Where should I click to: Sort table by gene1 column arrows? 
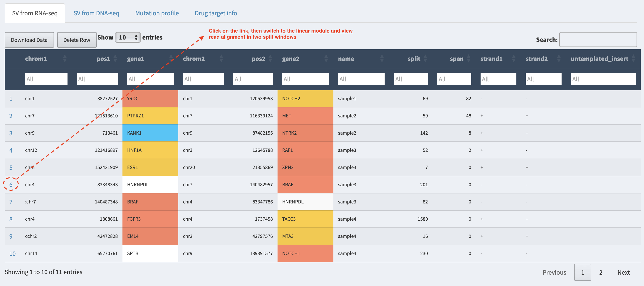[x=171, y=59]
